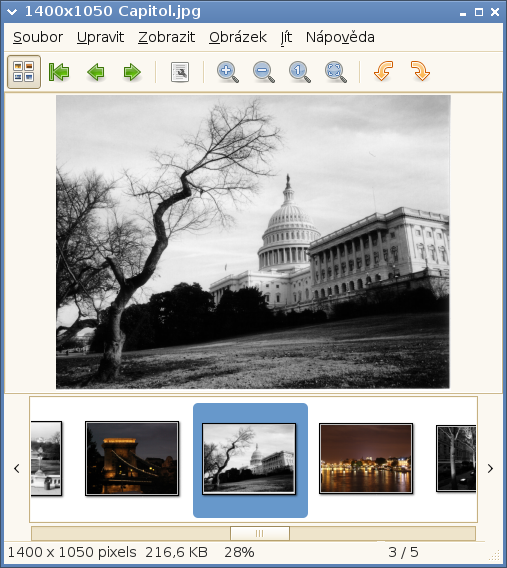Open the Soubor menu
Screen dimensions: 507x568
[x=38, y=37]
